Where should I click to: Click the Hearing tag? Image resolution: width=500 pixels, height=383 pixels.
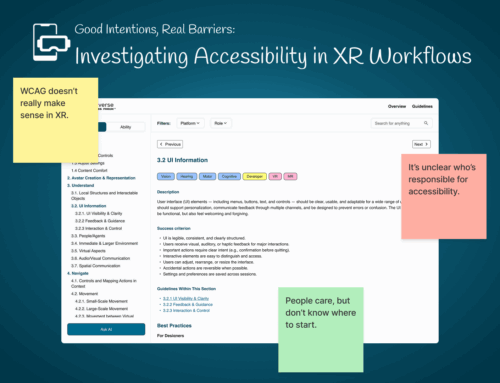pyautogui.click(x=187, y=177)
